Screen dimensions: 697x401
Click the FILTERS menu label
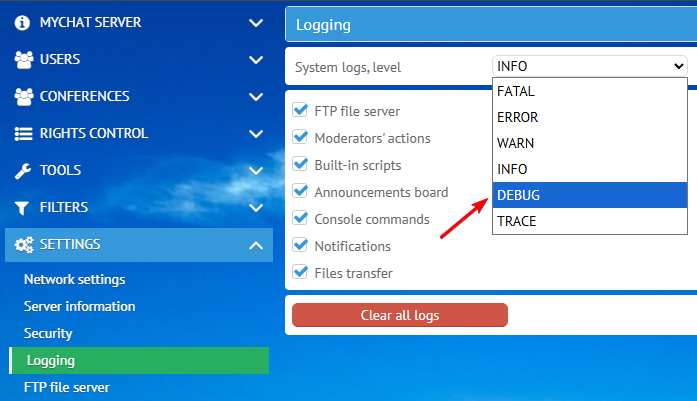[x=64, y=207]
